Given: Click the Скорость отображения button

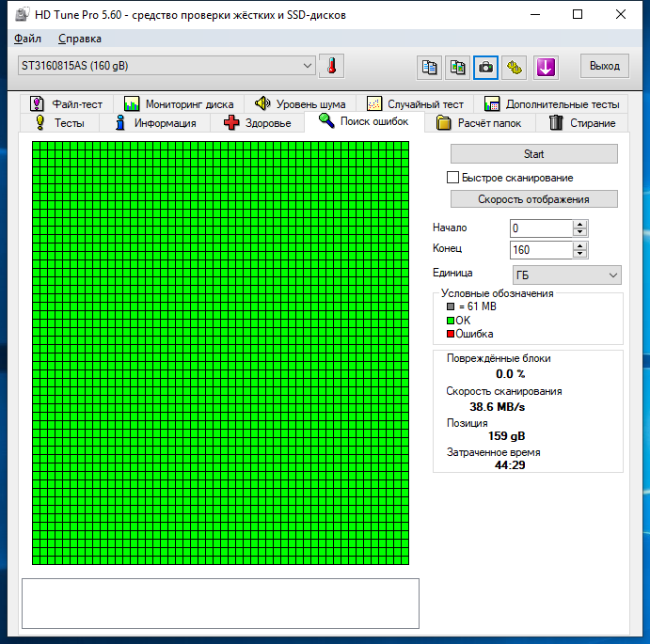Looking at the screenshot, I should click(x=534, y=199).
